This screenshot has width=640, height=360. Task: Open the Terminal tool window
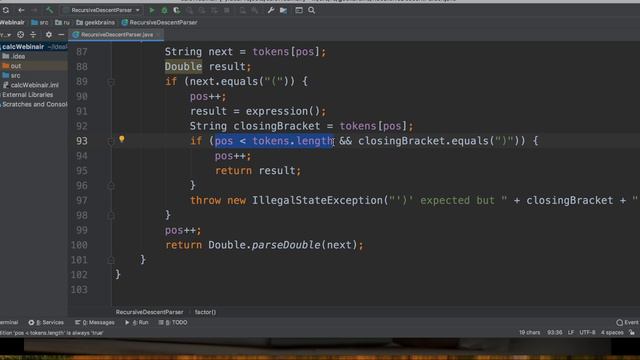click(9, 322)
